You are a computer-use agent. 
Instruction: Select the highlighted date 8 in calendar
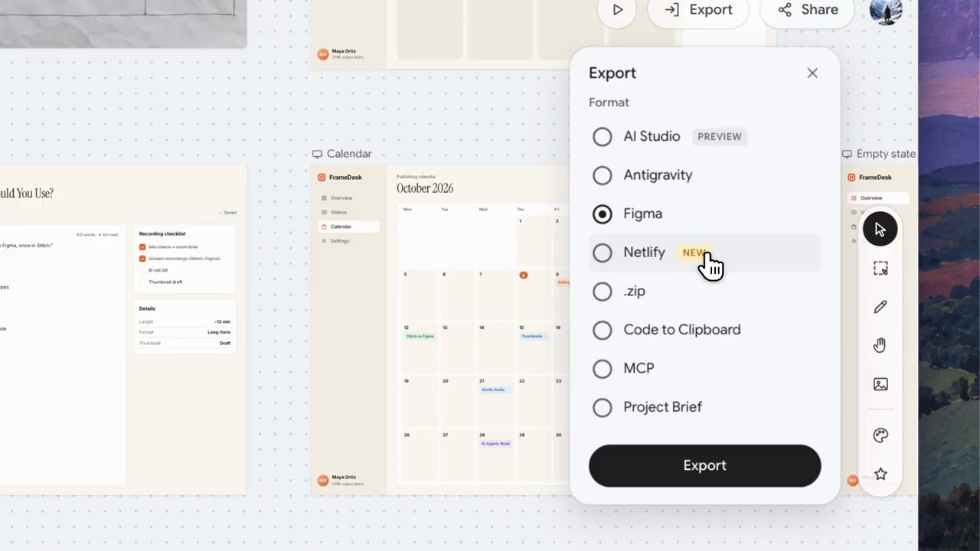click(524, 275)
